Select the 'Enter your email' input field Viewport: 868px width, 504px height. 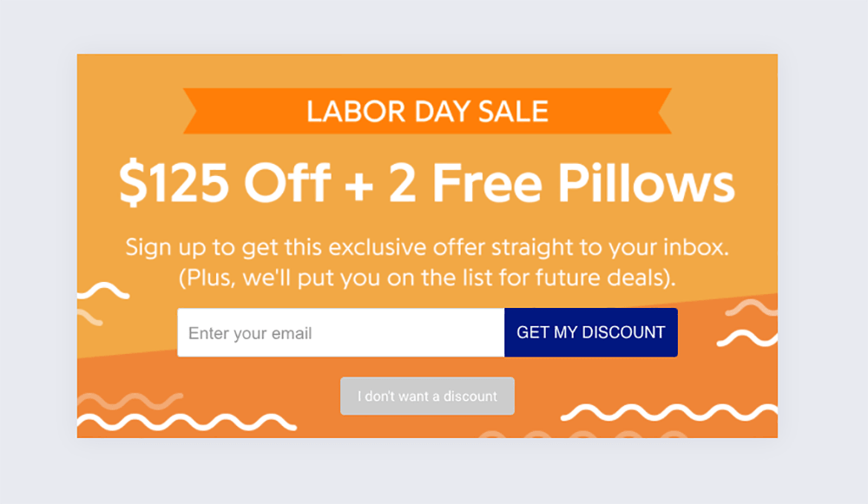point(339,332)
